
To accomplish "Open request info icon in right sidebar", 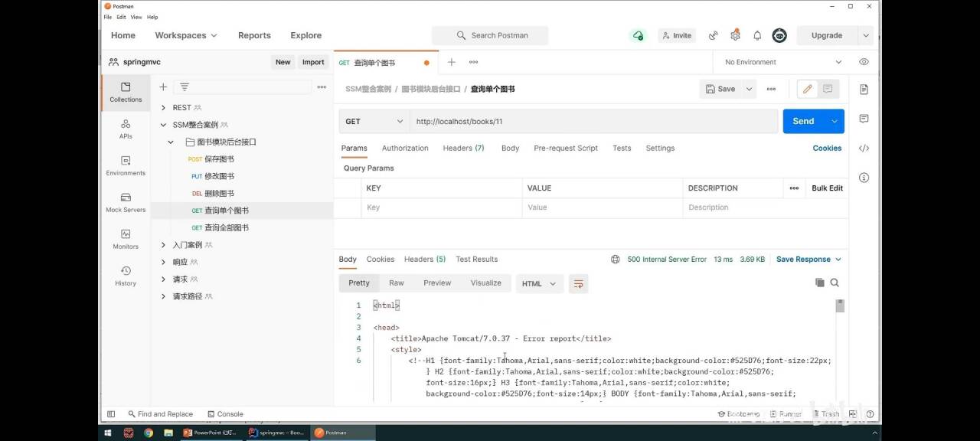I will pos(864,177).
